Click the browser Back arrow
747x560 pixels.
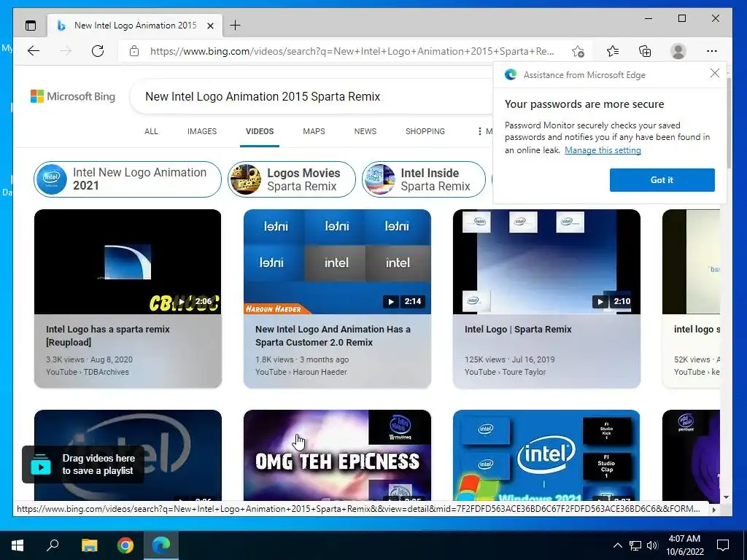(34, 51)
